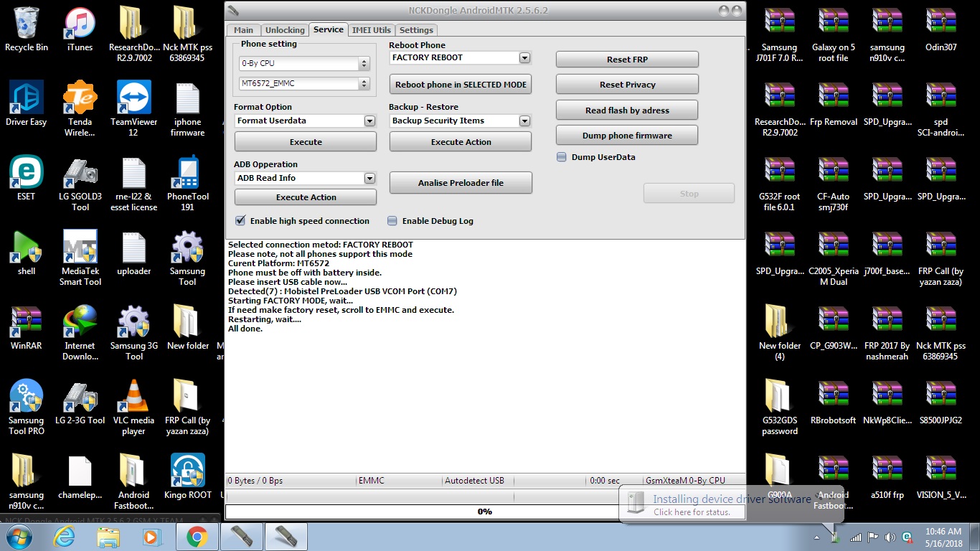
Task: Open the FACTORY REBOOT mode dropdown
Action: point(524,57)
